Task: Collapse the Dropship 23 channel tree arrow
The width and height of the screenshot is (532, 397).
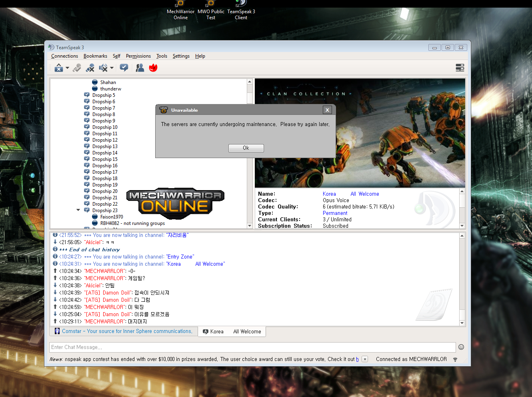Action: [78, 210]
